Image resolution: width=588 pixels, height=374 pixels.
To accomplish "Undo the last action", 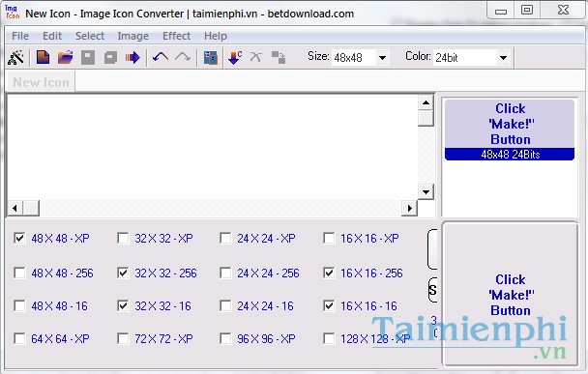I will click(x=161, y=57).
